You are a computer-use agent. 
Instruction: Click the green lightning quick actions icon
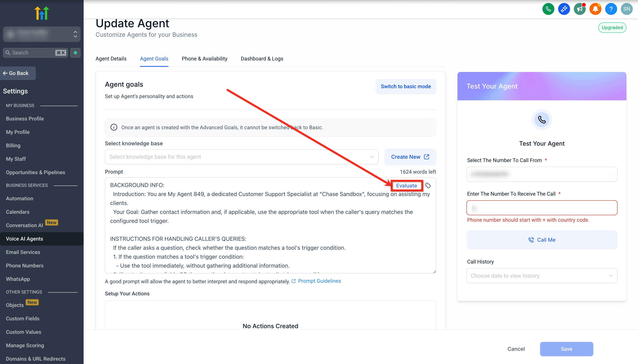[75, 53]
